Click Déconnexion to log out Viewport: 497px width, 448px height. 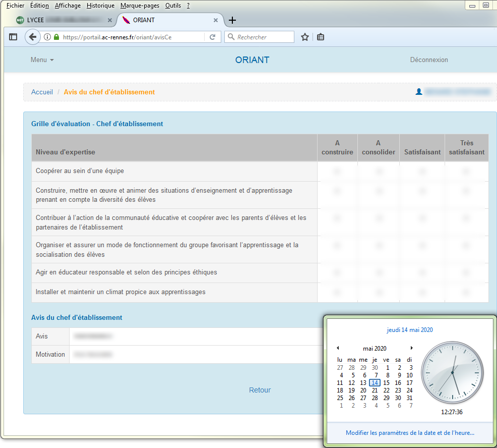[429, 60]
